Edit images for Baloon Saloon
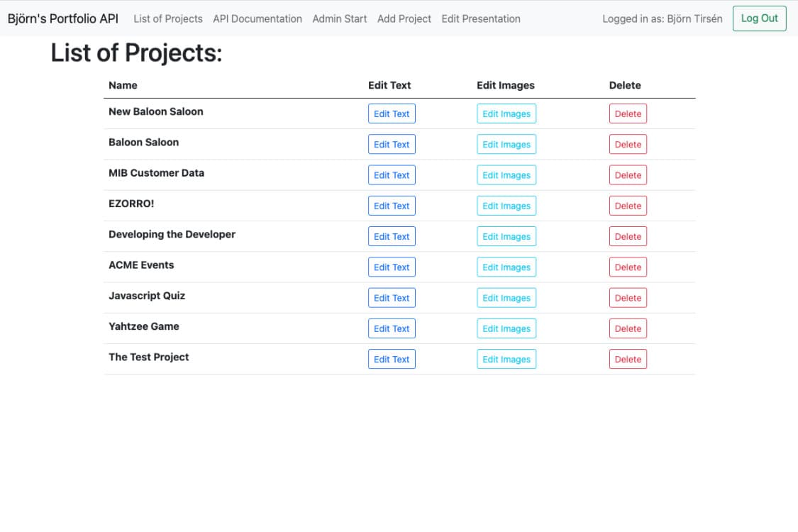 click(x=506, y=144)
